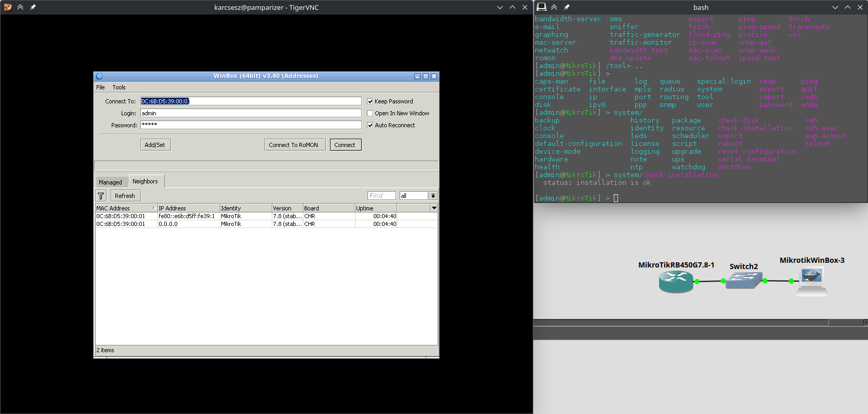
Task: Sort by Uptime column header
Action: pos(375,208)
